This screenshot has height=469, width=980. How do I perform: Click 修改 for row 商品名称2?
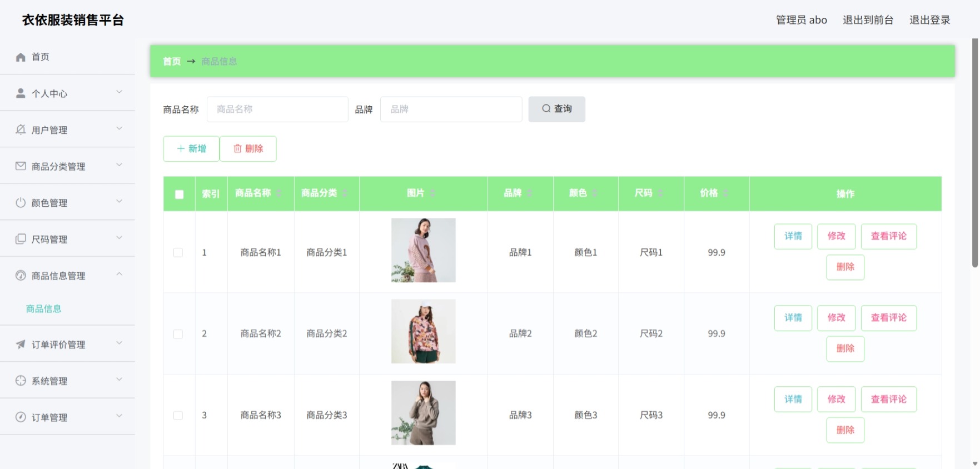pyautogui.click(x=837, y=318)
